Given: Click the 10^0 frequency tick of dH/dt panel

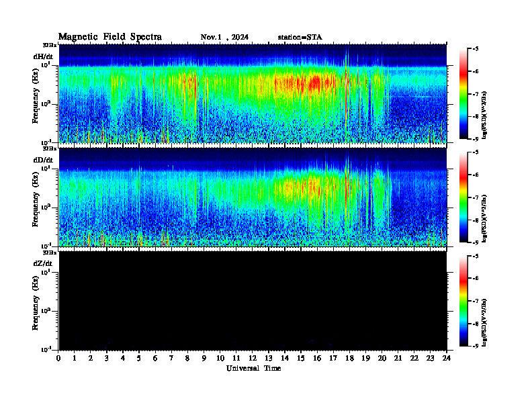Looking at the screenshot, I should pyautogui.click(x=46, y=104).
